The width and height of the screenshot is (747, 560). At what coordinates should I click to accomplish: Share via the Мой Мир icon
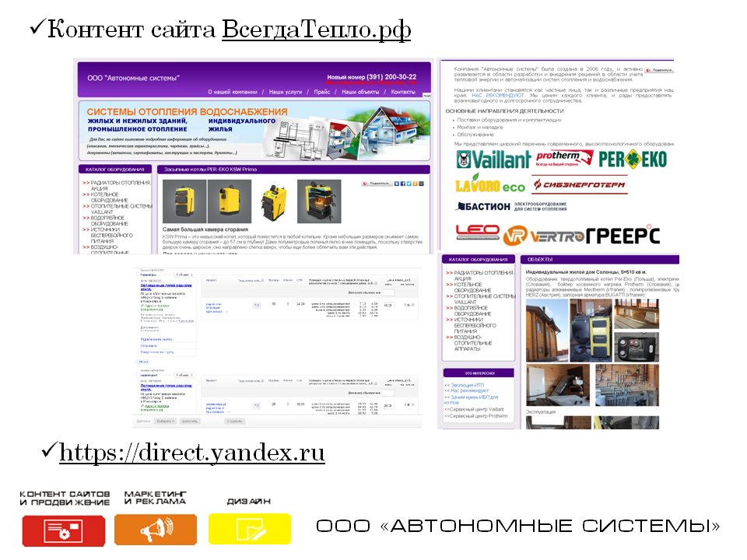(421, 184)
